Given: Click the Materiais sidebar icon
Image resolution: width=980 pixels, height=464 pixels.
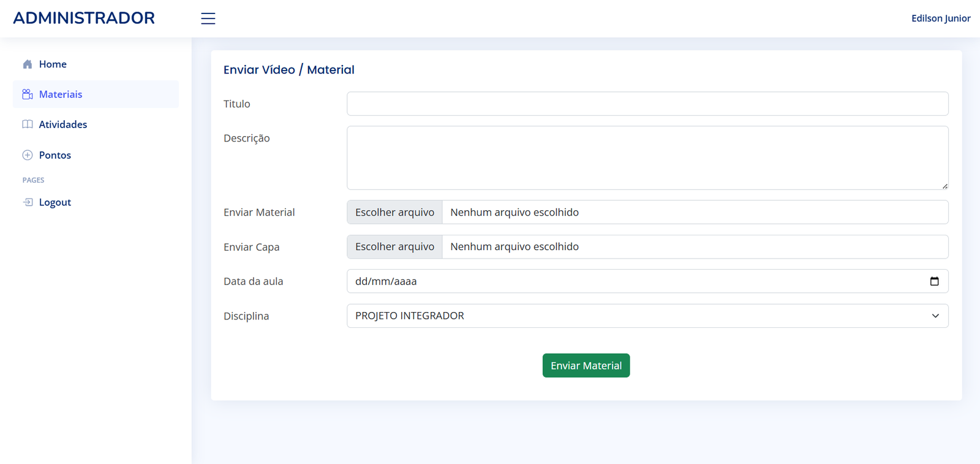Looking at the screenshot, I should pyautogui.click(x=28, y=94).
